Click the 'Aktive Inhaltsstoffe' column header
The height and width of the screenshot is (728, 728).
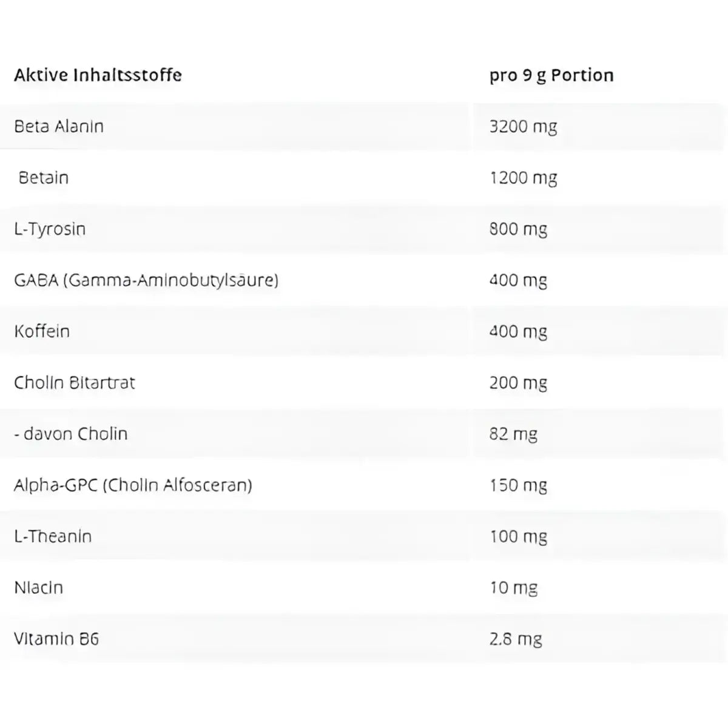click(x=98, y=75)
